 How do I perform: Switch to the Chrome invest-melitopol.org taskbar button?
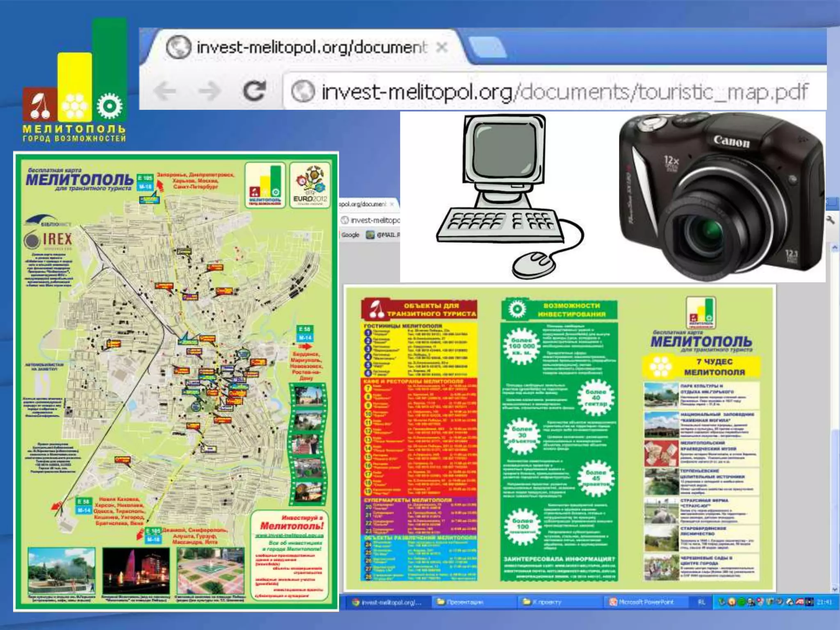coord(387,602)
